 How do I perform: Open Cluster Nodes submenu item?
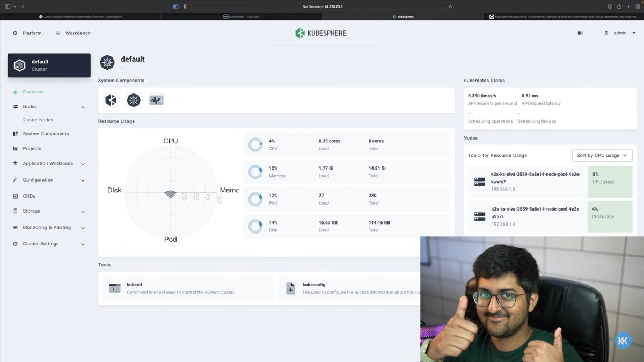(x=38, y=120)
